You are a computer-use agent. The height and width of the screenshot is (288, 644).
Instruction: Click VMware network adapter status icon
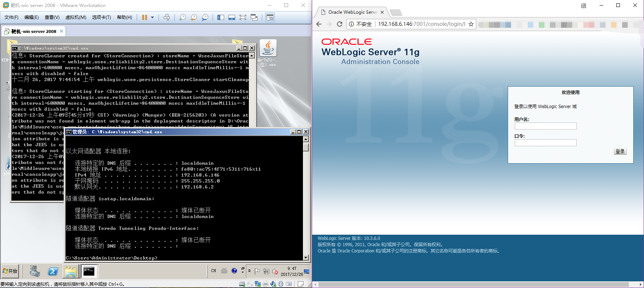(257, 284)
